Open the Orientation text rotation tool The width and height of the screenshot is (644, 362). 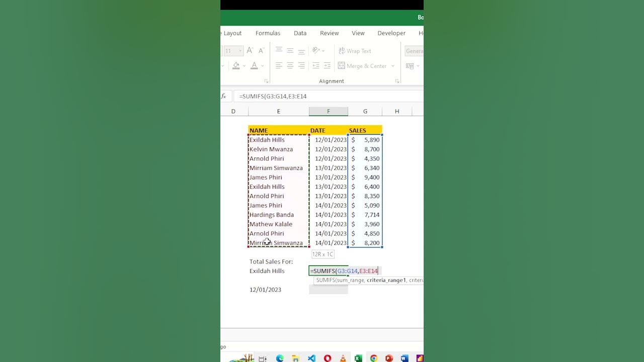(x=316, y=51)
